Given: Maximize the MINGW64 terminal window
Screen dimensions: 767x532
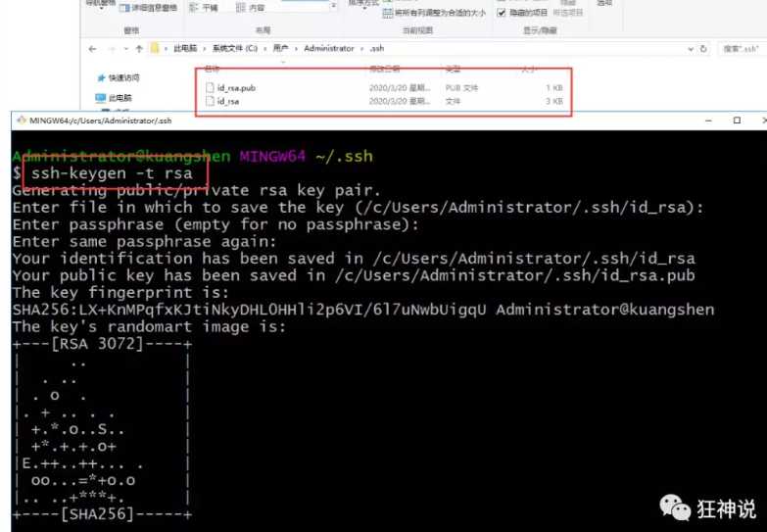Looking at the screenshot, I should click(x=737, y=121).
